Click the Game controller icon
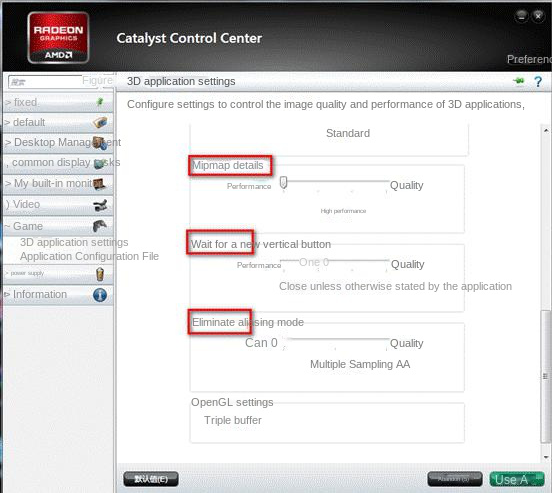Screen dimensions: 552x493 pyautogui.click(x=100, y=226)
